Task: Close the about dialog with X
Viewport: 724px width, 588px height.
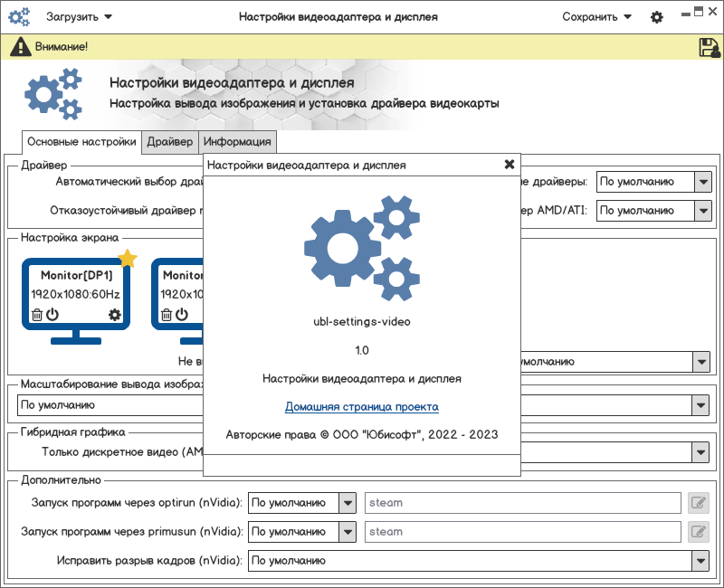Action: 510,165
